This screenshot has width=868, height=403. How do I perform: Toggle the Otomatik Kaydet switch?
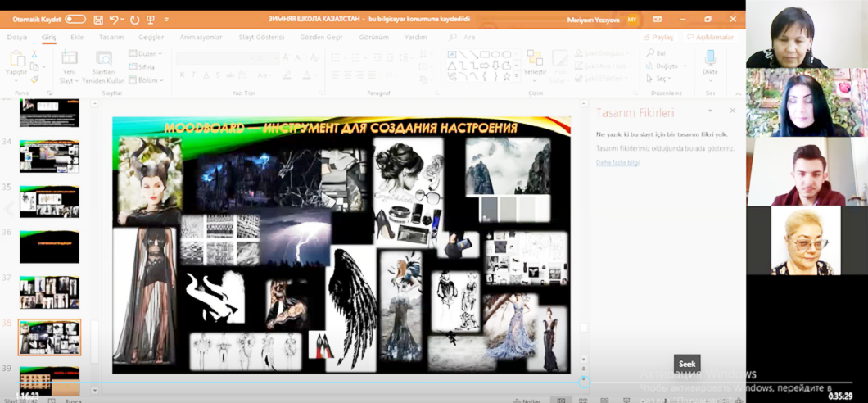(75, 19)
